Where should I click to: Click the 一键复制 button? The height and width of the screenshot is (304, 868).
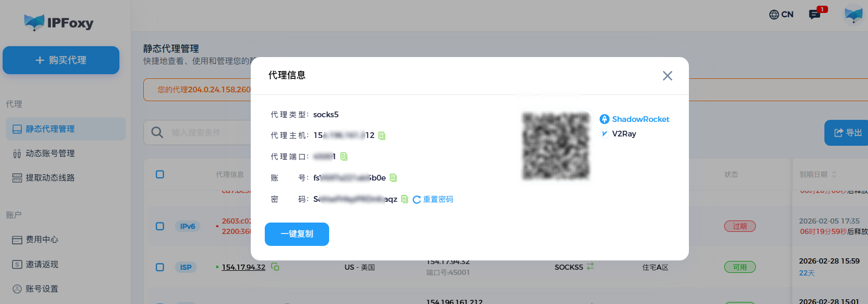point(297,234)
